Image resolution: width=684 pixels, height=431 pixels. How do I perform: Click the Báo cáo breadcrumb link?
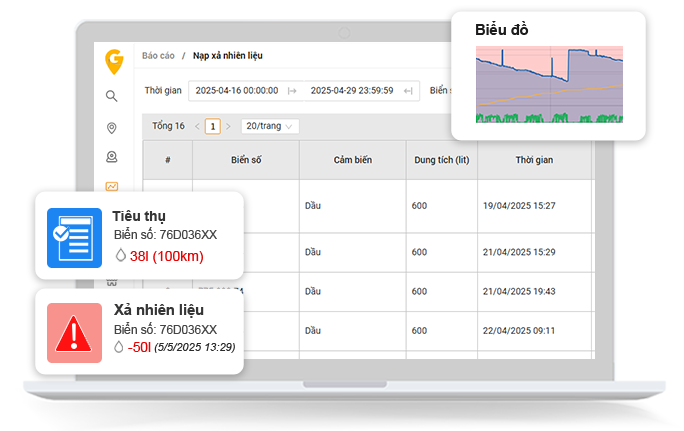[x=158, y=56]
